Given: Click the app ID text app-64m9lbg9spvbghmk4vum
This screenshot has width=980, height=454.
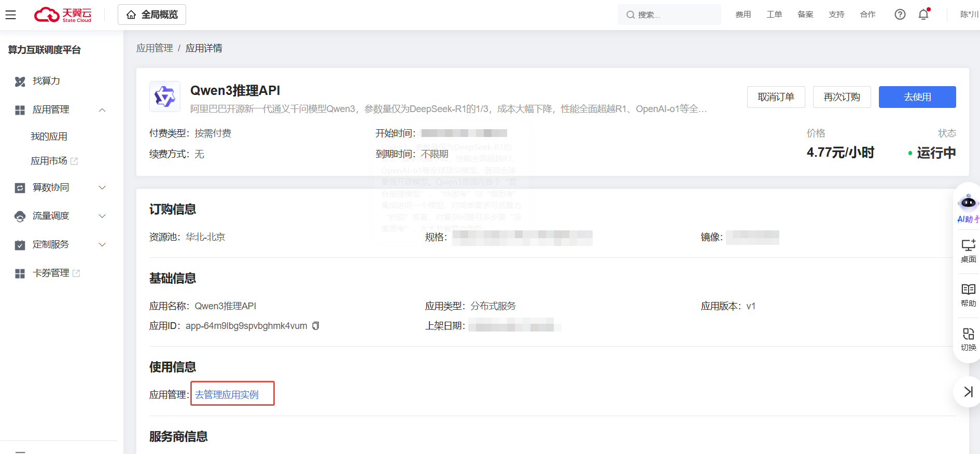Looking at the screenshot, I should point(246,326).
